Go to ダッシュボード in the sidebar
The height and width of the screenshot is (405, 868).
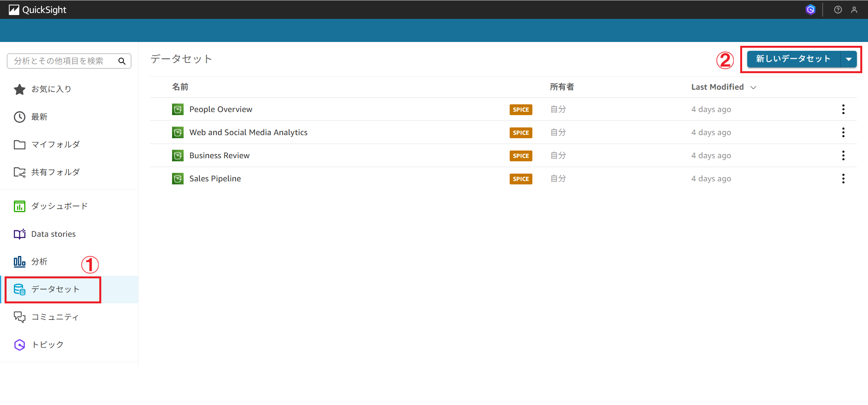59,206
